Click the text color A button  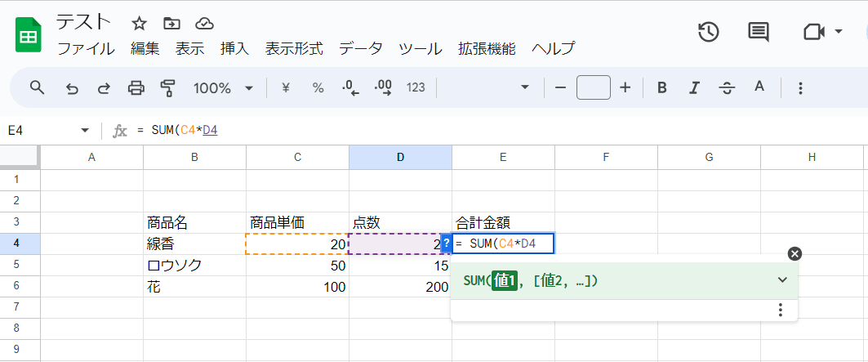[x=759, y=87]
